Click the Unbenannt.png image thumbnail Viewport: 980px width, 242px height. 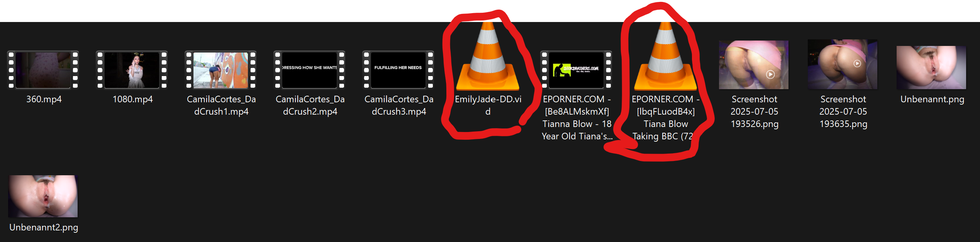point(931,68)
